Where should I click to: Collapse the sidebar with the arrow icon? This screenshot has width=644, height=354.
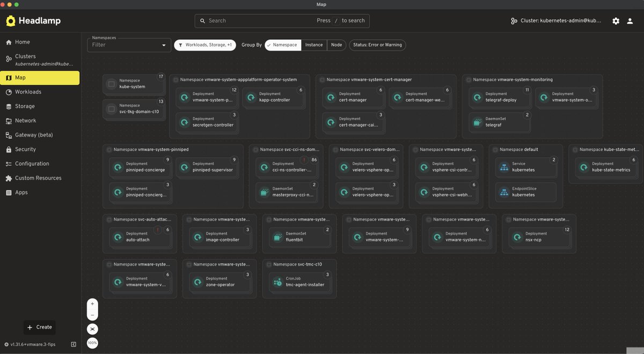pyautogui.click(x=74, y=344)
